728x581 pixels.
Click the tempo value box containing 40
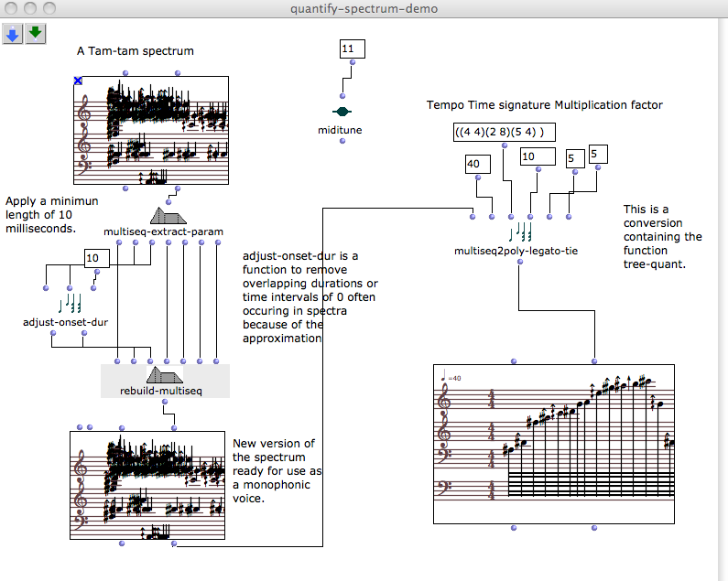coord(475,165)
